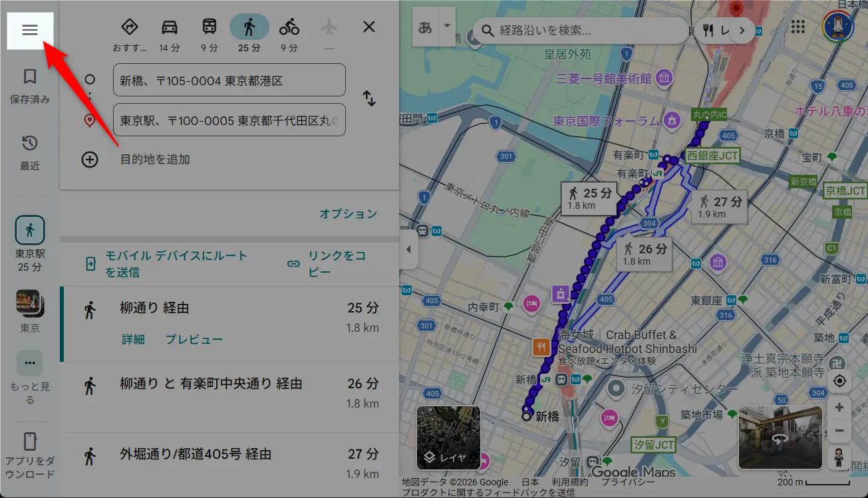The image size is (868, 498).
Task: Click the 27分 1.9km map route label
Action: pos(719,206)
